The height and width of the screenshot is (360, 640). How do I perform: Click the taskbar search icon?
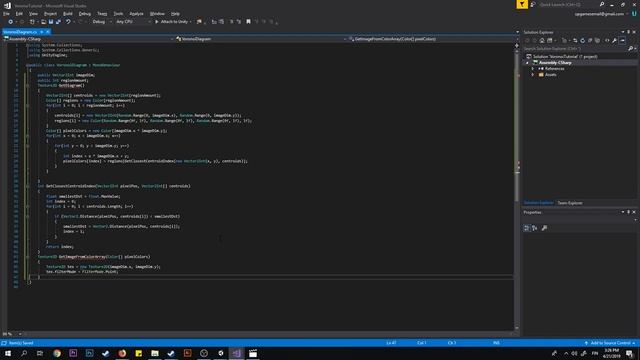pos(24,353)
